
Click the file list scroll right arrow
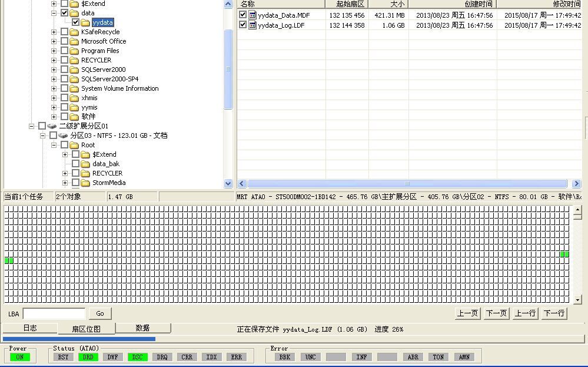pyautogui.click(x=577, y=184)
